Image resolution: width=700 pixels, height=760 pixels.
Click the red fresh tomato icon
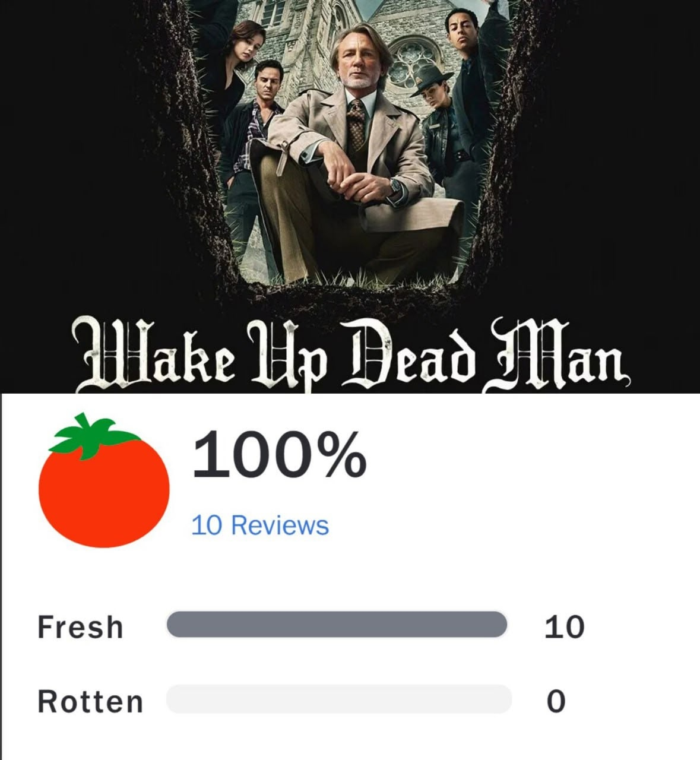[x=104, y=481]
